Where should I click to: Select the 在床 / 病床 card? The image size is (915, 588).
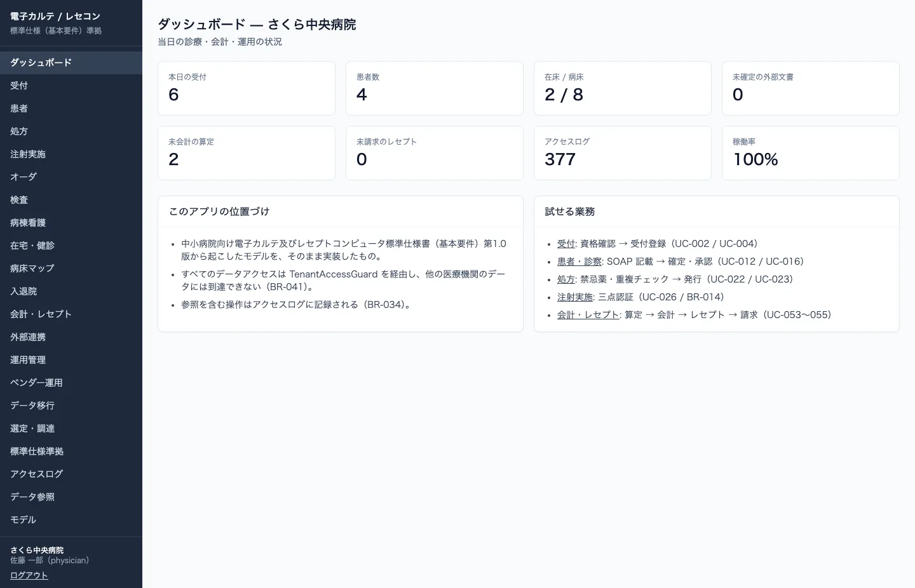click(623, 88)
